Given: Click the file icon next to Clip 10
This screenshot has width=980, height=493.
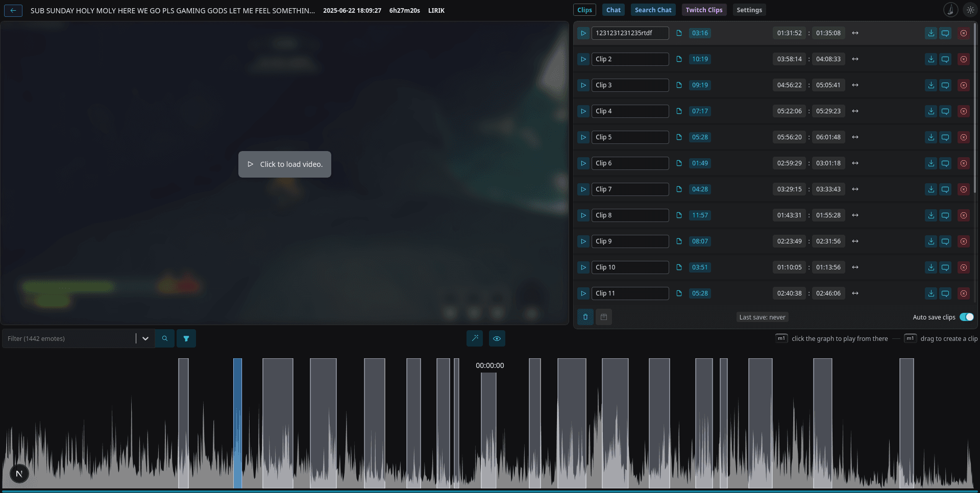Looking at the screenshot, I should point(679,267).
